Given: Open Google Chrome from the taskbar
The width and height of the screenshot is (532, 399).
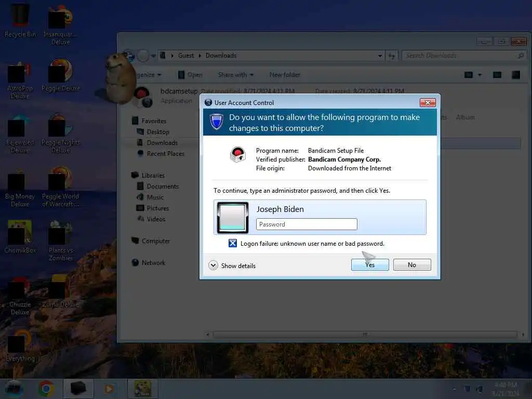Looking at the screenshot, I should click(x=46, y=389).
